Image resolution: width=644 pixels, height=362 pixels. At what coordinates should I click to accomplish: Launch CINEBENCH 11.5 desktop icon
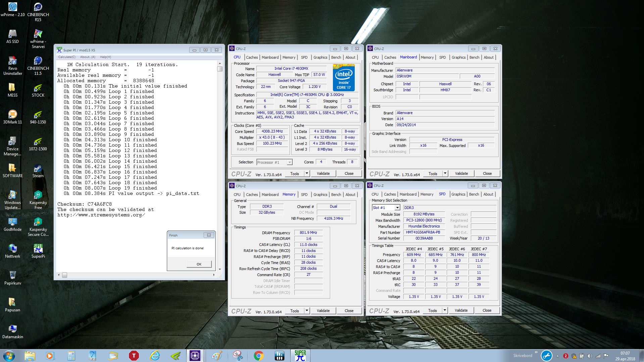click(38, 65)
